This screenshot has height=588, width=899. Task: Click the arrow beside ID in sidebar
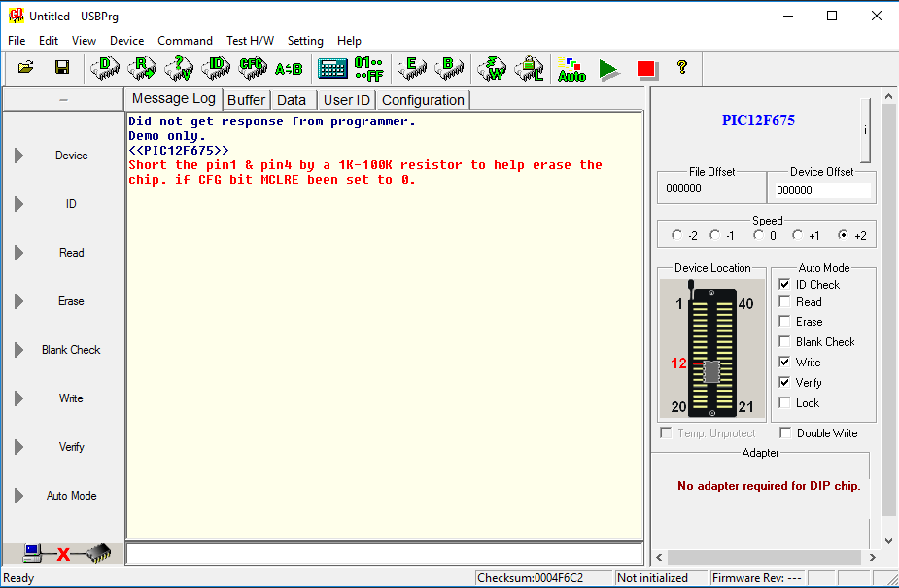tap(18, 204)
